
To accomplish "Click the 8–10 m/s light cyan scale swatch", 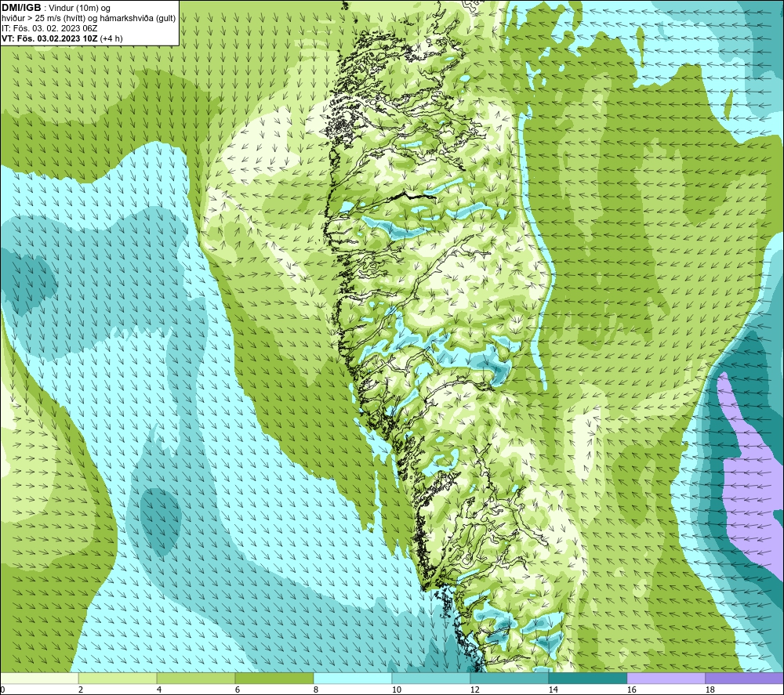I will 353,678.
